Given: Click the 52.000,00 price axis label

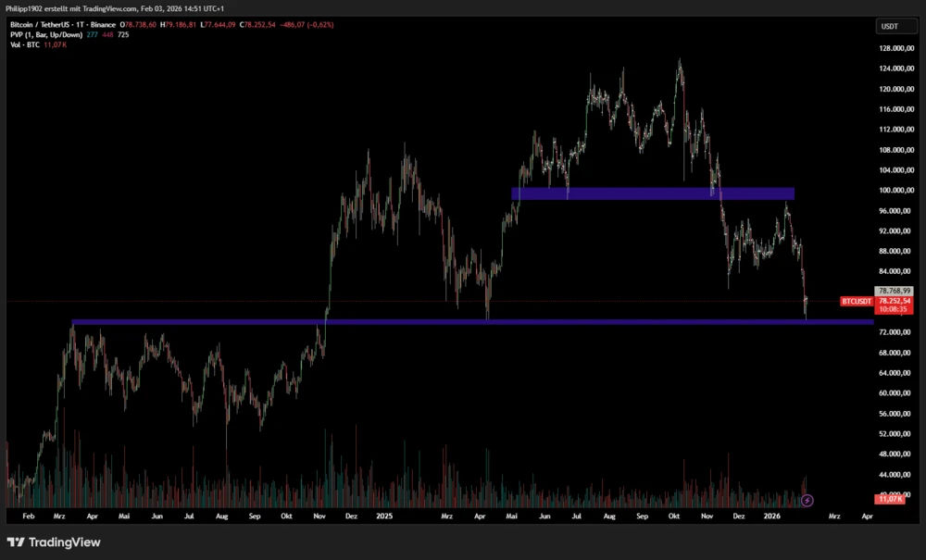Looking at the screenshot, I should tap(897, 433).
